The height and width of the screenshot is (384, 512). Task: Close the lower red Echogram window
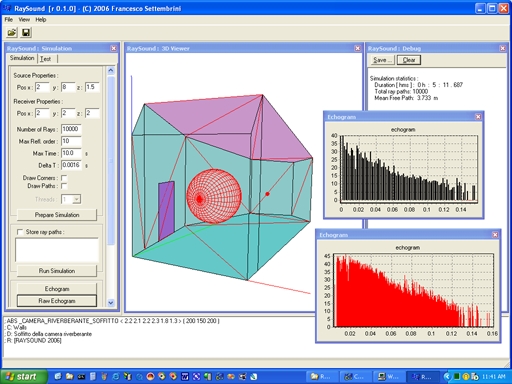(x=495, y=235)
